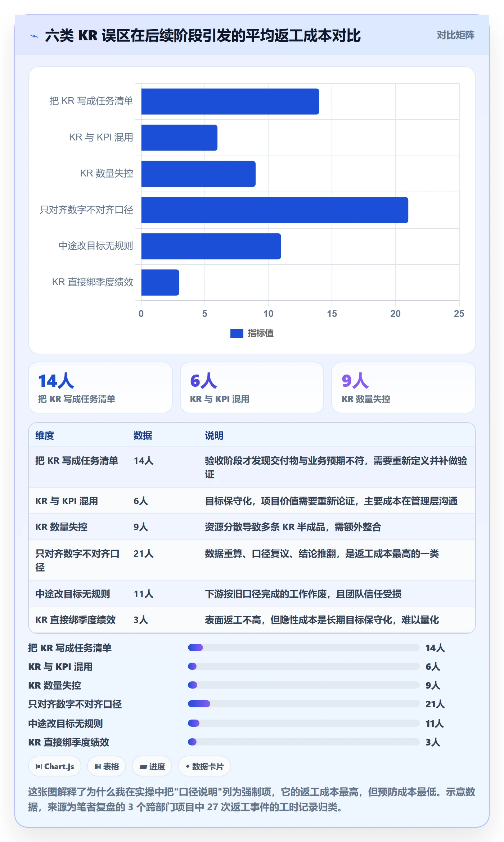The width and height of the screenshot is (504, 842).
Task: Click the 中途改目标无规则 chart bar
Action: 211,246
